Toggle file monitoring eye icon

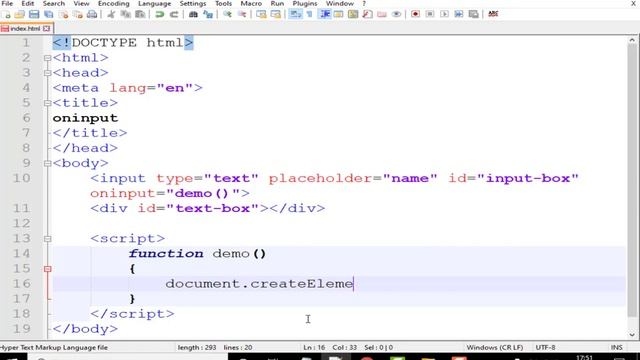coord(396,14)
